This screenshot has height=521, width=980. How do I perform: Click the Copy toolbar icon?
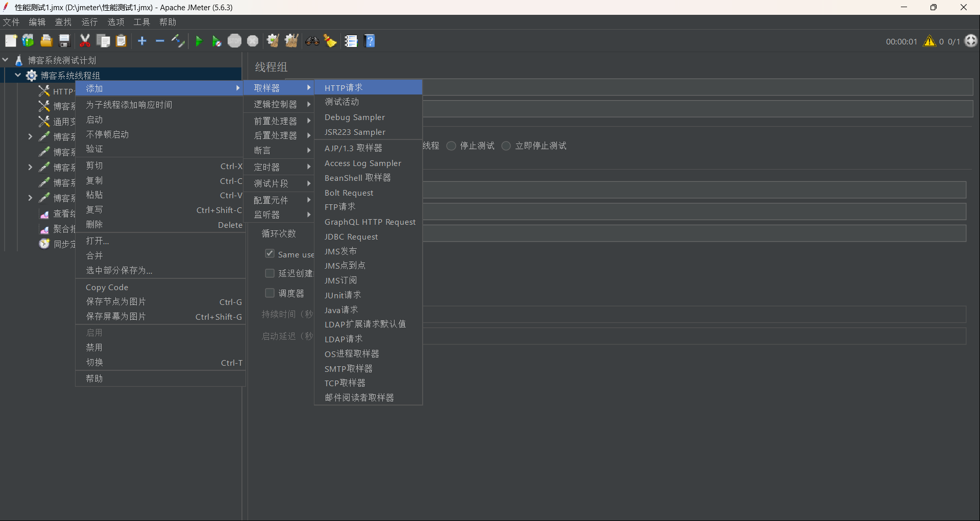(104, 41)
